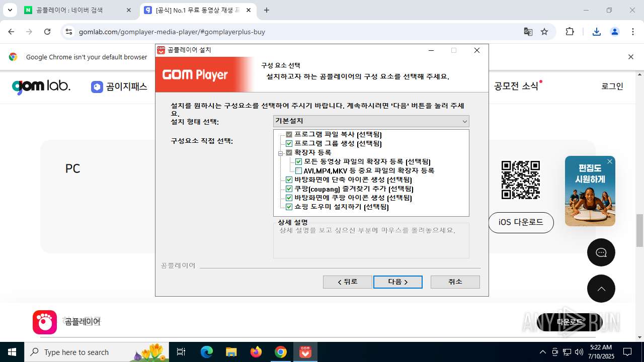
Task: Open the tab search dropdown arrow
Action: [10, 10]
